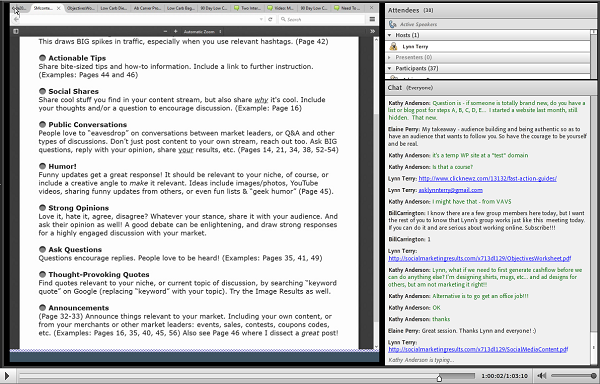Image resolution: width=600 pixels, height=384 pixels.
Task: Collapse the Hosts (1) group
Action: pos(390,35)
